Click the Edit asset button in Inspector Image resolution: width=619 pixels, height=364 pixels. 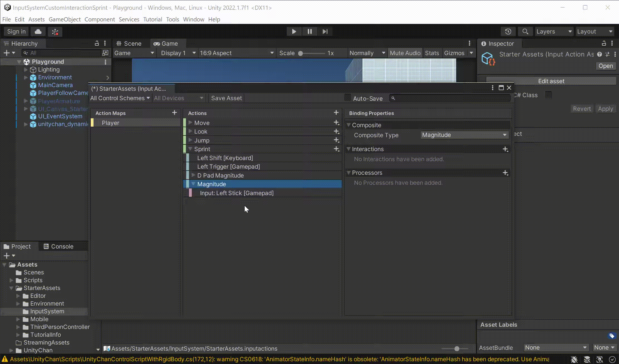click(551, 81)
